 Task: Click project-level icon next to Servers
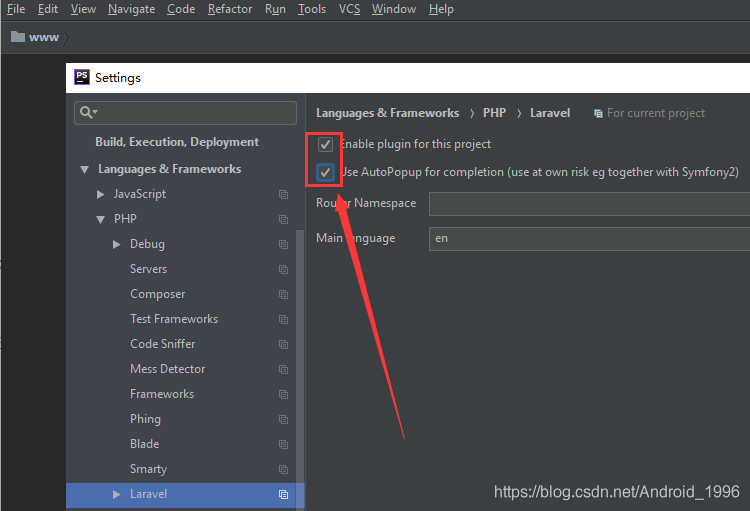[x=284, y=269]
